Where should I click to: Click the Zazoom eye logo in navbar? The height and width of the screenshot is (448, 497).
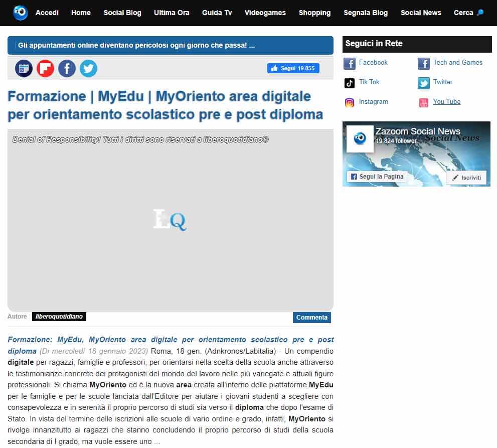click(20, 13)
